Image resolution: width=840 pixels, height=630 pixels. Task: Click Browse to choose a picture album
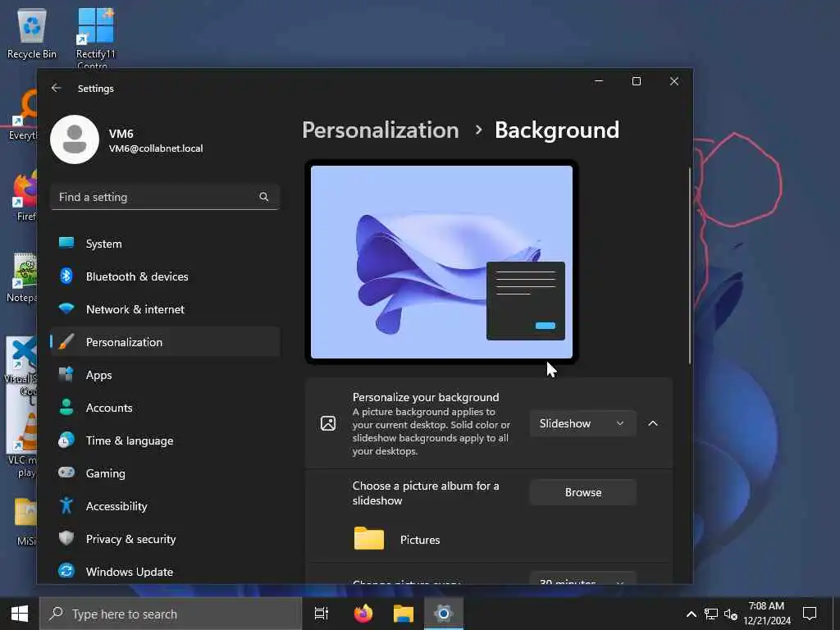(x=583, y=492)
